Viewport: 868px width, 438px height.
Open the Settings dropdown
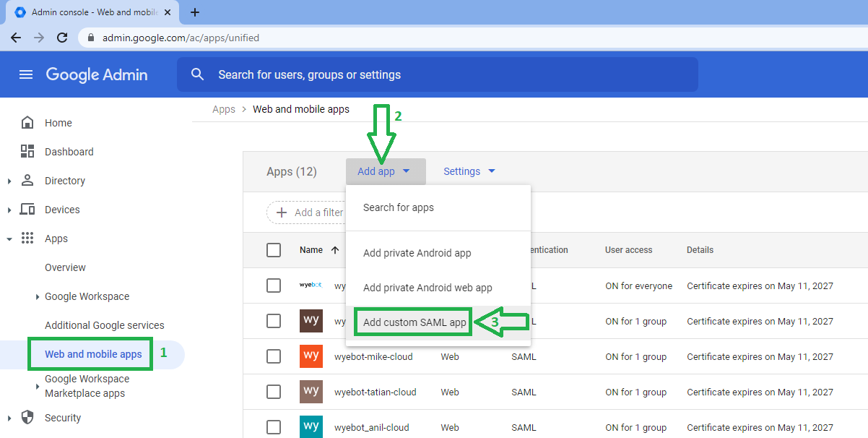tap(469, 171)
